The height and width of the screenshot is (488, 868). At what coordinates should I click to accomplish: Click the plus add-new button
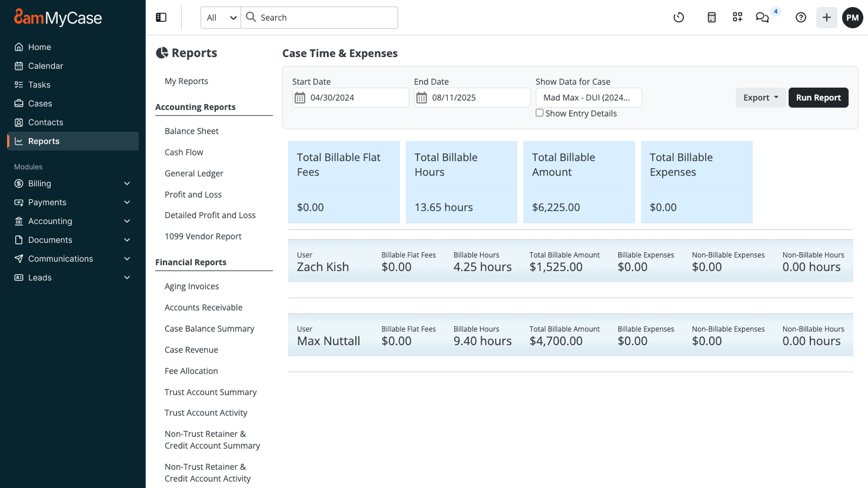click(x=826, y=18)
